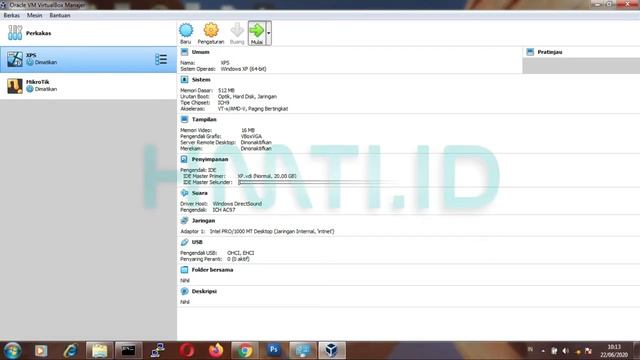Open the Suara section header
Screen dimensions: 640x360
coord(200,193)
